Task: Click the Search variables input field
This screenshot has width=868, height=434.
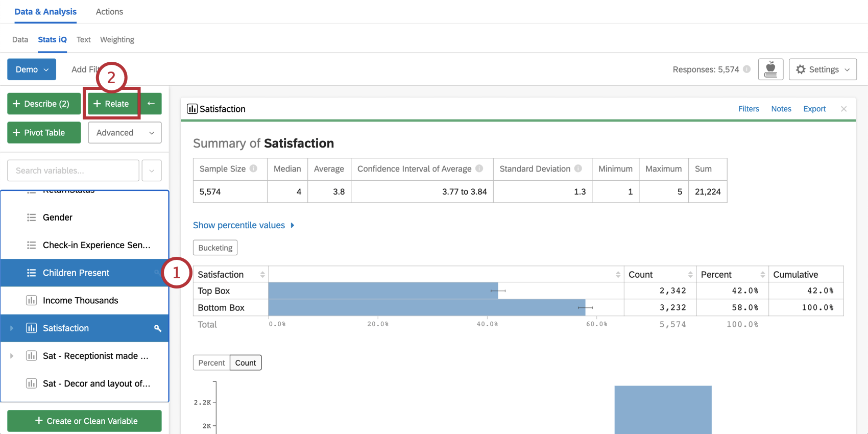Action: [x=73, y=171]
